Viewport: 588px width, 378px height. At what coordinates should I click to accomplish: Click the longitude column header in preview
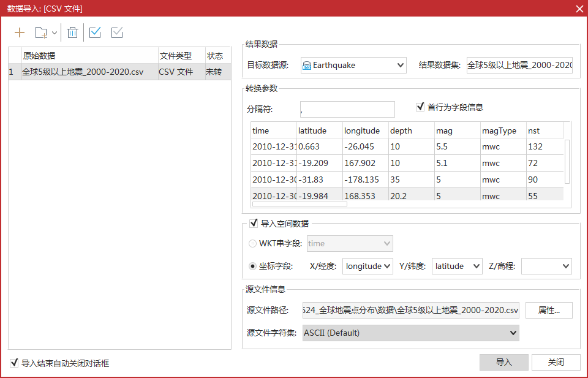click(x=366, y=130)
